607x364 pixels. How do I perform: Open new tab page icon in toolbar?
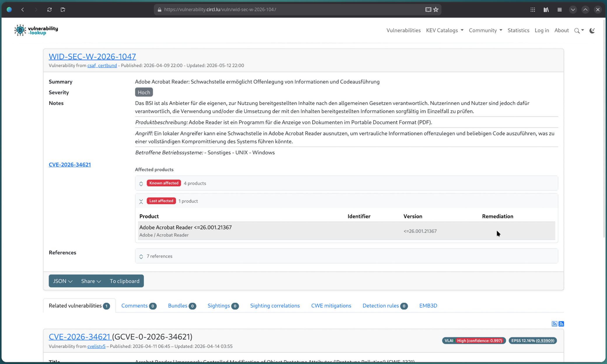63,10
